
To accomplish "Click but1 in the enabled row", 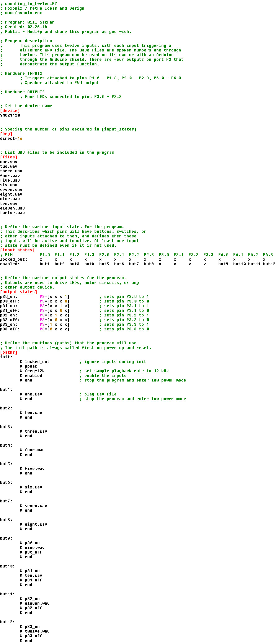I will (45, 264).
